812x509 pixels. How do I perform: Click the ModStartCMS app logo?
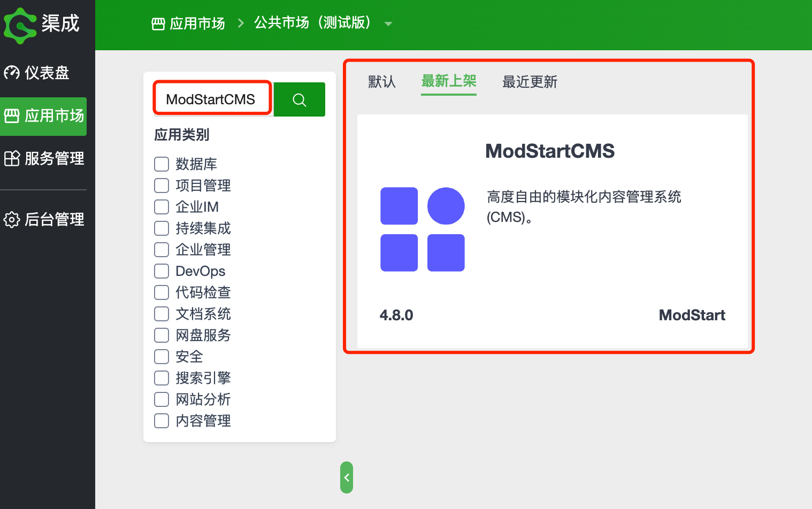coord(422,229)
